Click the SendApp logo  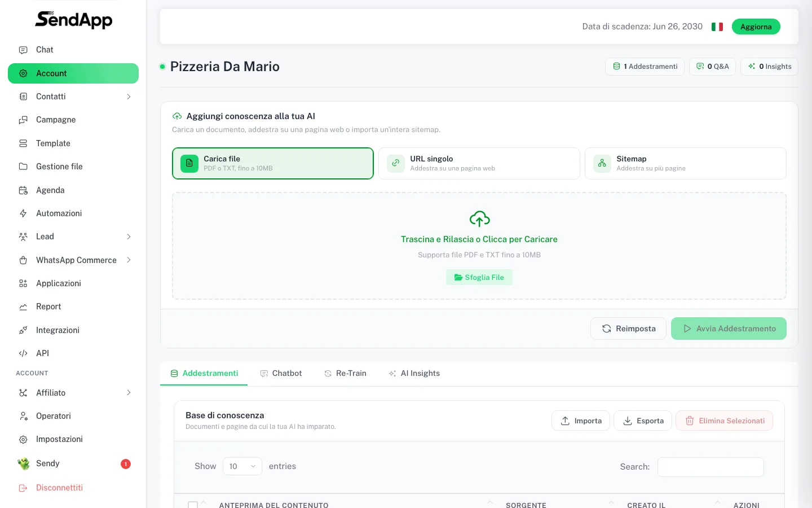point(73,20)
